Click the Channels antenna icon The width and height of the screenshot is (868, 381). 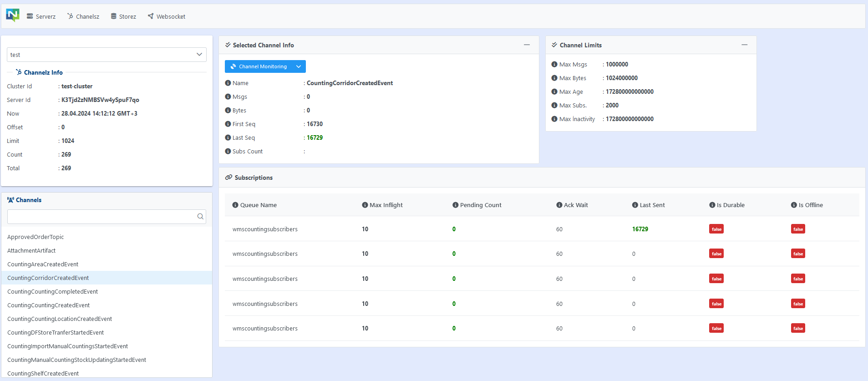(x=10, y=200)
